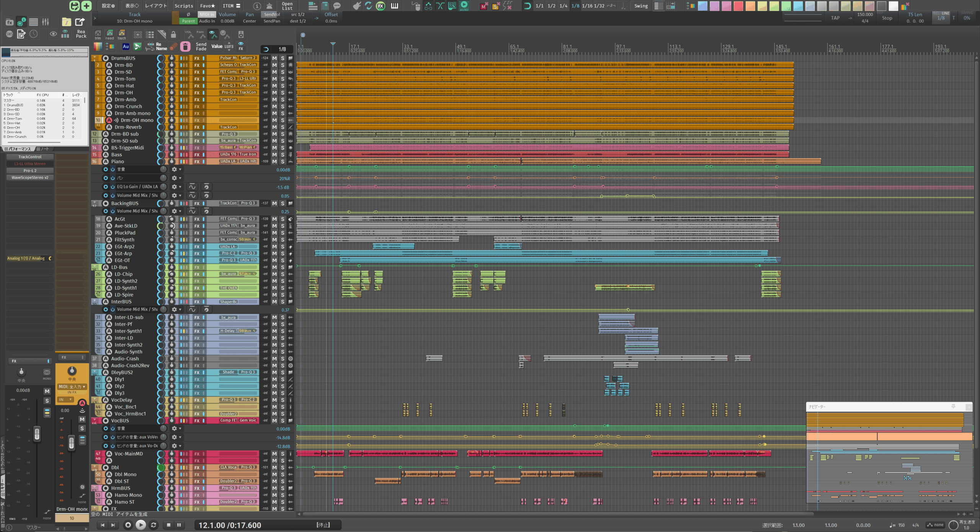The height and width of the screenshot is (532, 980).
Task: Click the Au audio editor icon
Action: tap(126, 47)
